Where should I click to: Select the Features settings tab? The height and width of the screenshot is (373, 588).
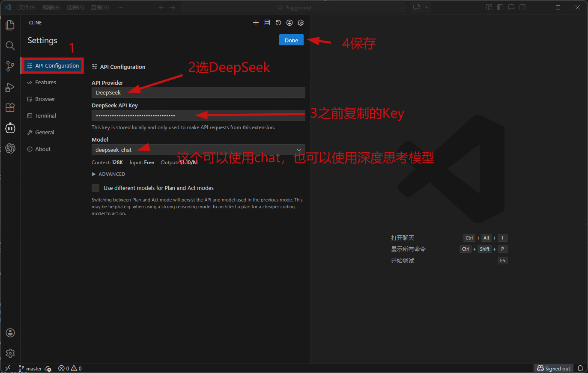pos(45,82)
